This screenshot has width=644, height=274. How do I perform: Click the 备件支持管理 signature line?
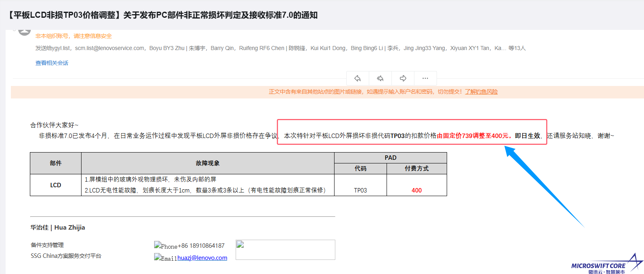click(47, 245)
